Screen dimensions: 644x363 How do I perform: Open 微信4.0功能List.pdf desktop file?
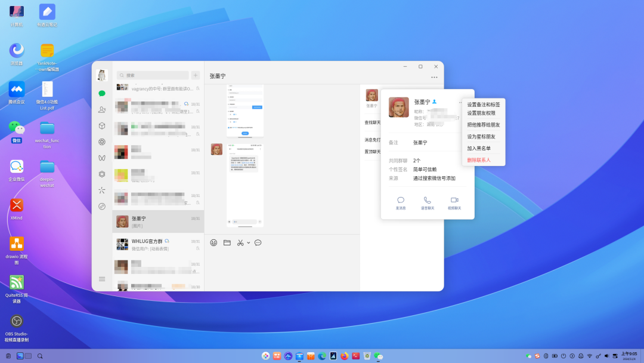[47, 96]
